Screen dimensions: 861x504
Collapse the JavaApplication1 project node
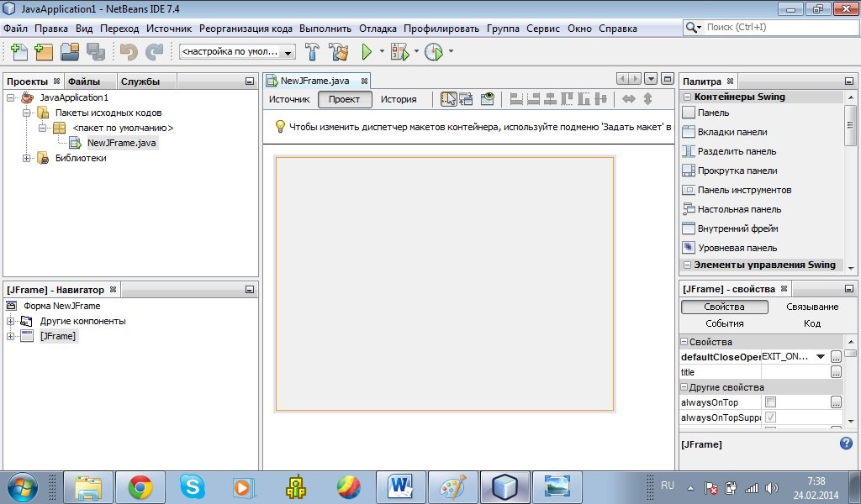pyautogui.click(x=10, y=97)
